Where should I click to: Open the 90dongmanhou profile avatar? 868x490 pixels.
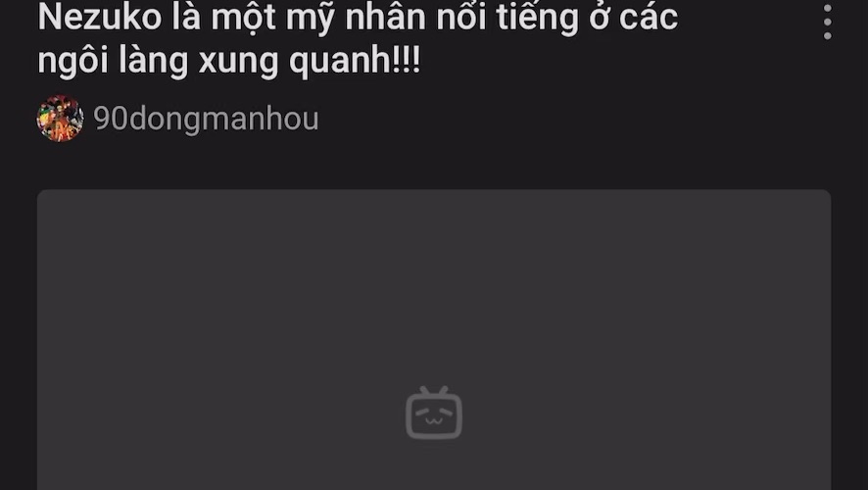(x=61, y=119)
